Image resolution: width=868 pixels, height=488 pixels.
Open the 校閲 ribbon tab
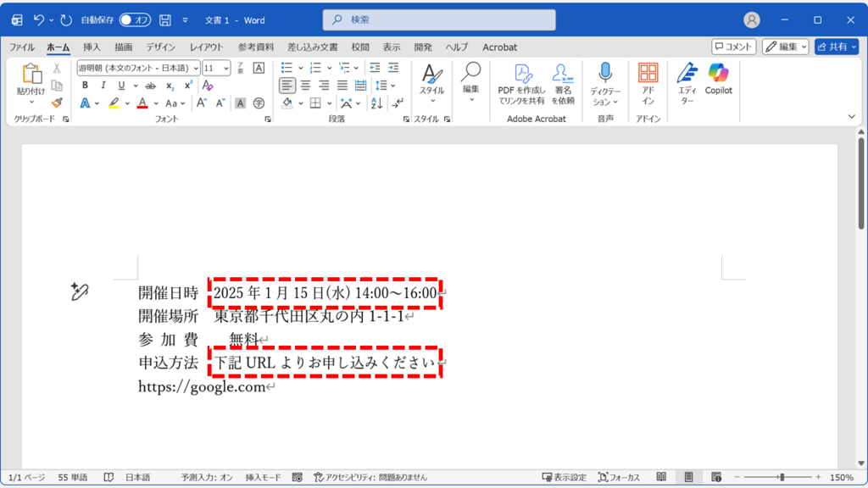point(360,47)
